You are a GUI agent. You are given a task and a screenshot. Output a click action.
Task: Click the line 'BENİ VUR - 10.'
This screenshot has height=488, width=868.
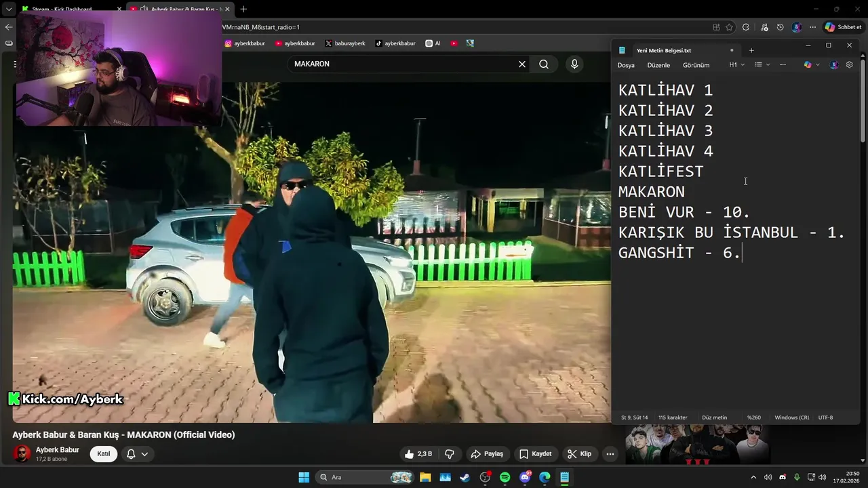click(x=684, y=212)
